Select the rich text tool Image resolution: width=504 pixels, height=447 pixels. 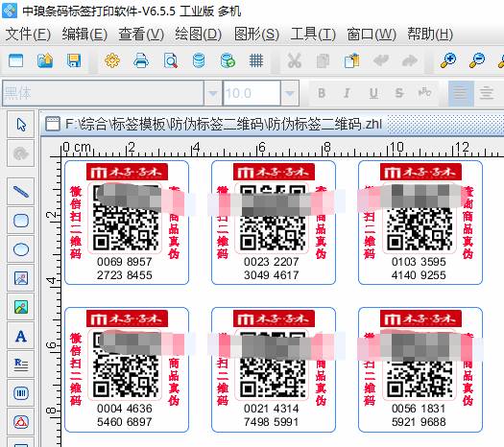(21, 365)
